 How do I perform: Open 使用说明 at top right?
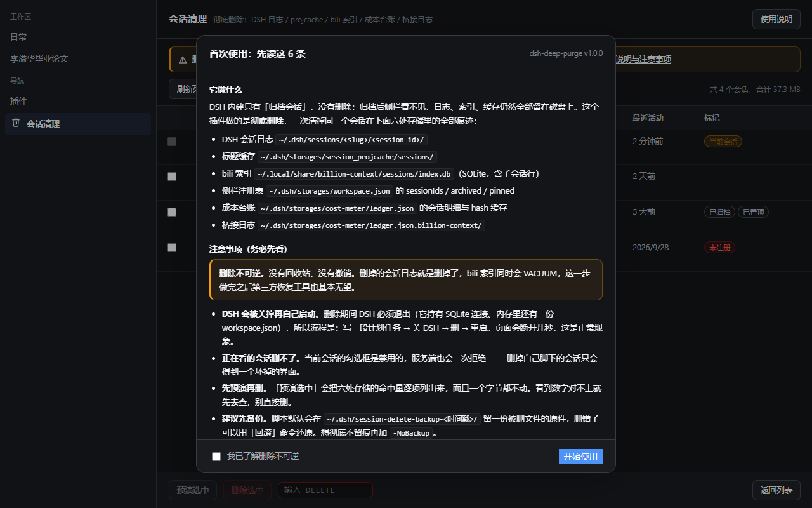776,19
